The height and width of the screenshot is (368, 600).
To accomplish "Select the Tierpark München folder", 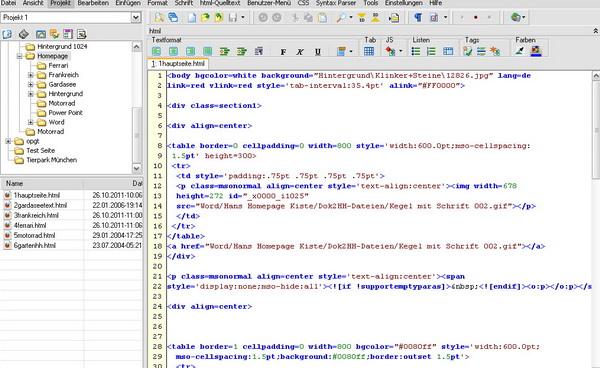I will [x=51, y=160].
